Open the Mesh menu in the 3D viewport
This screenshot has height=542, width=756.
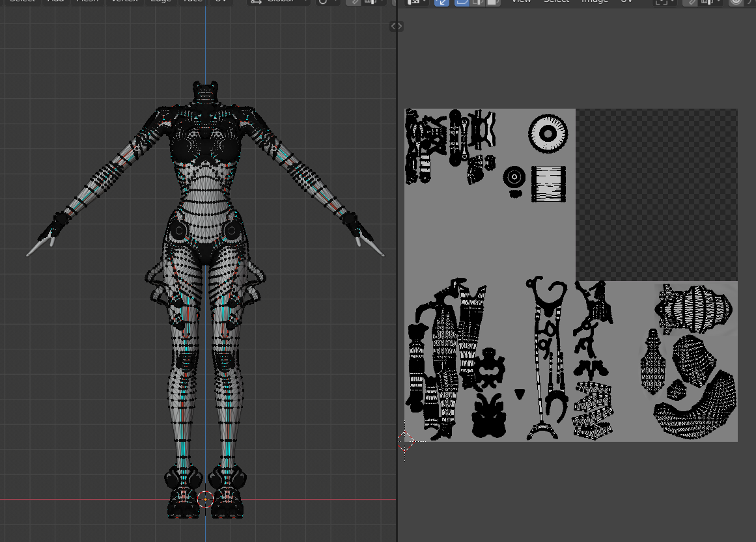[87, 1]
